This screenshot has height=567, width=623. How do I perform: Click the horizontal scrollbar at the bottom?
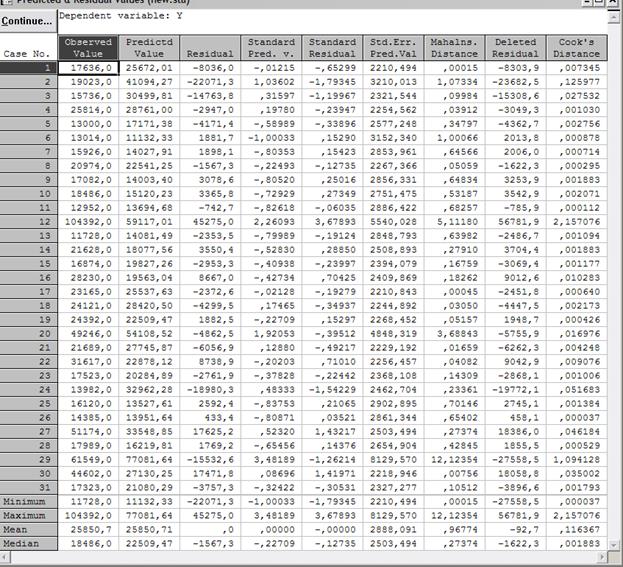(300, 558)
